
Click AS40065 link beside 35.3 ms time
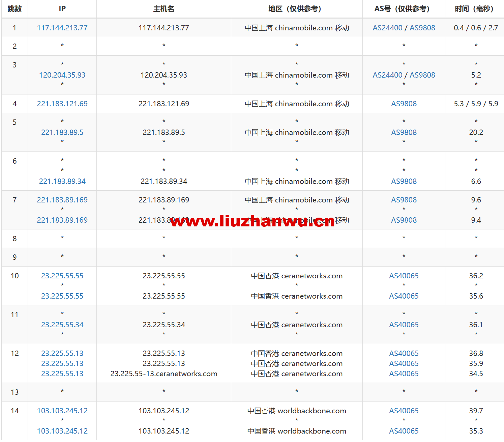click(404, 431)
